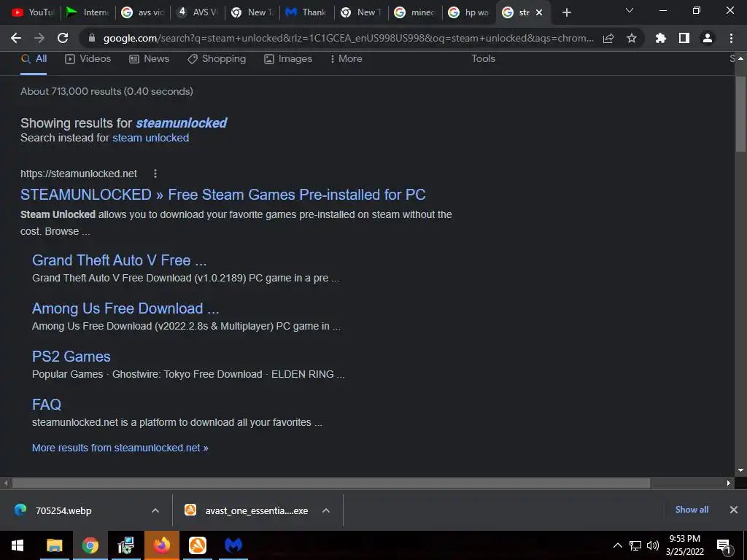Screen dimensions: 747x560
Task: Click the installer taskbar icon
Action: [x=125, y=545]
